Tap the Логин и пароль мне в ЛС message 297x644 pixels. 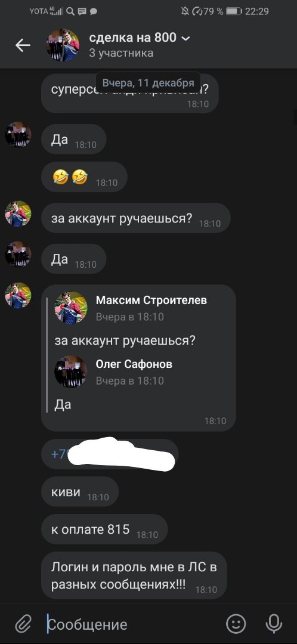click(134, 575)
